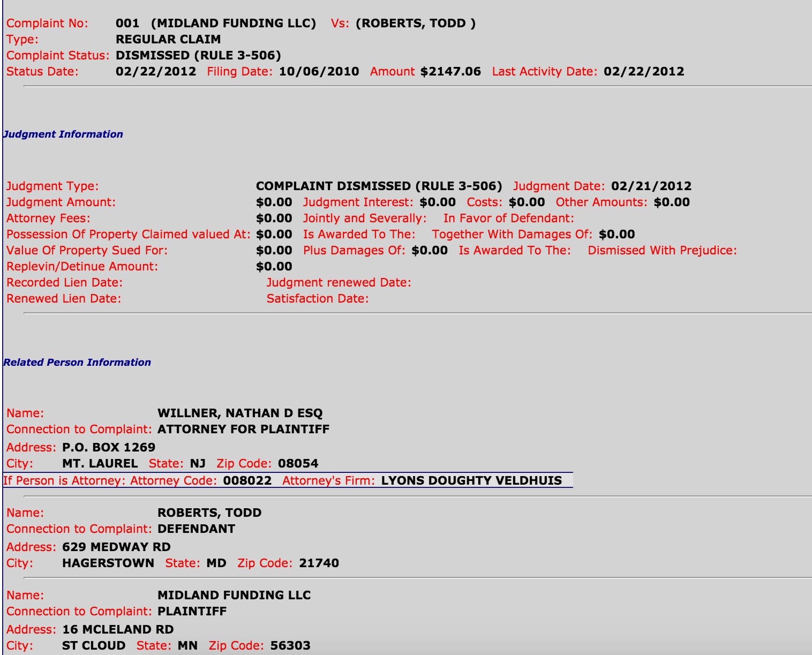Select judgment type COMPLAINT DISMISSED (RULE 3-506)
The height and width of the screenshot is (655, 812).
(379, 186)
